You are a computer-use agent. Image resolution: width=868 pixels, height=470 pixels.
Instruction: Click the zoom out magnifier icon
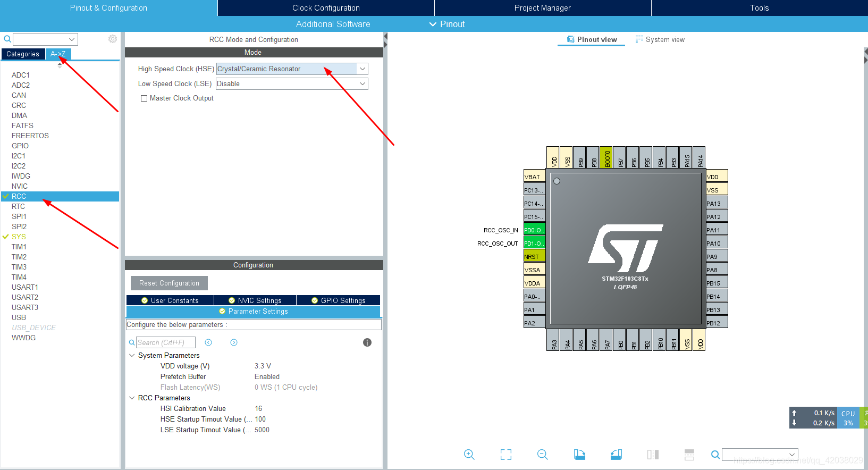tap(542, 455)
